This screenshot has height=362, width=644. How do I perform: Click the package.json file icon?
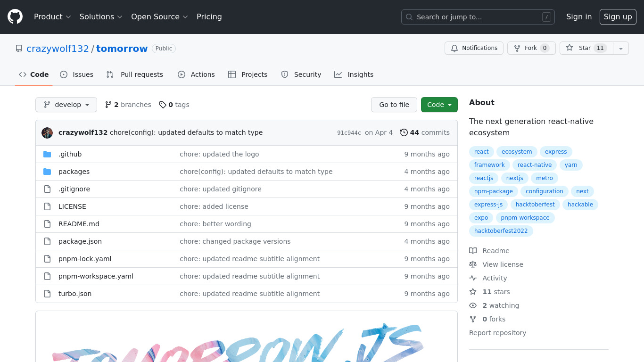47,241
